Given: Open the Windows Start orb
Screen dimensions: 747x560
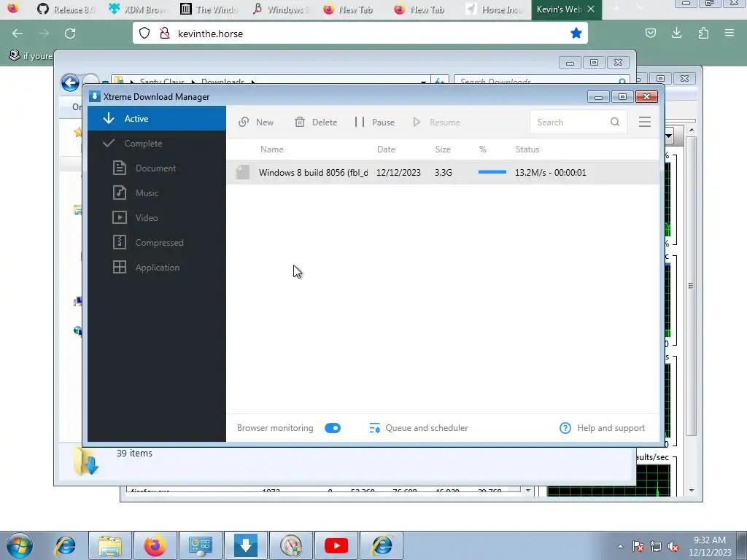Looking at the screenshot, I should (20, 545).
